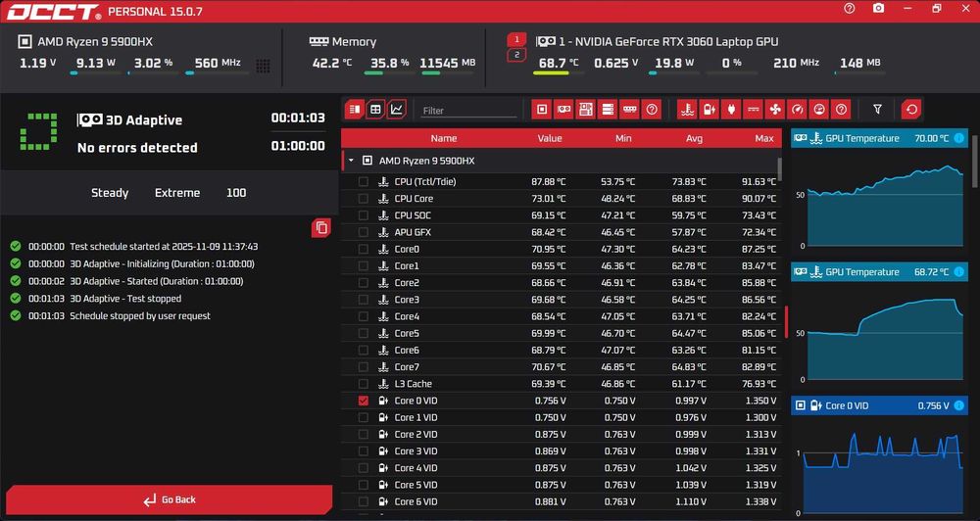Open info on the 70.00 °C GPU Temperature graph
Image resolution: width=980 pixels, height=521 pixels.
point(958,138)
